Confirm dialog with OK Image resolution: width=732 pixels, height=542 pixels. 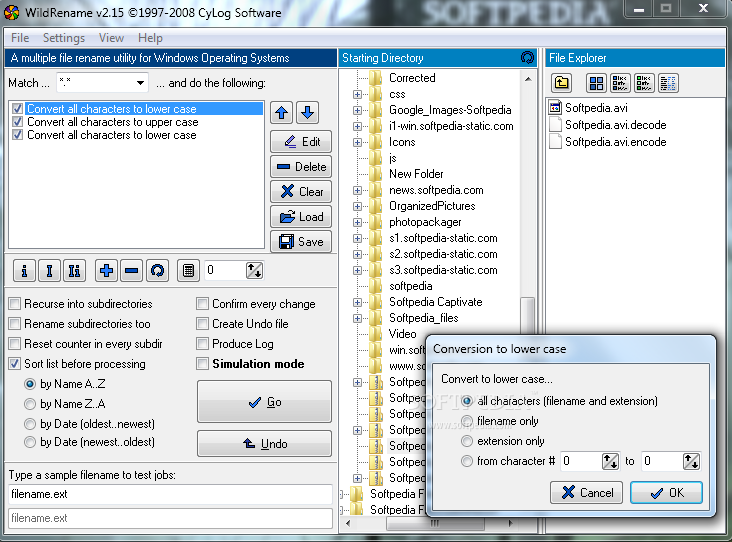(x=666, y=493)
